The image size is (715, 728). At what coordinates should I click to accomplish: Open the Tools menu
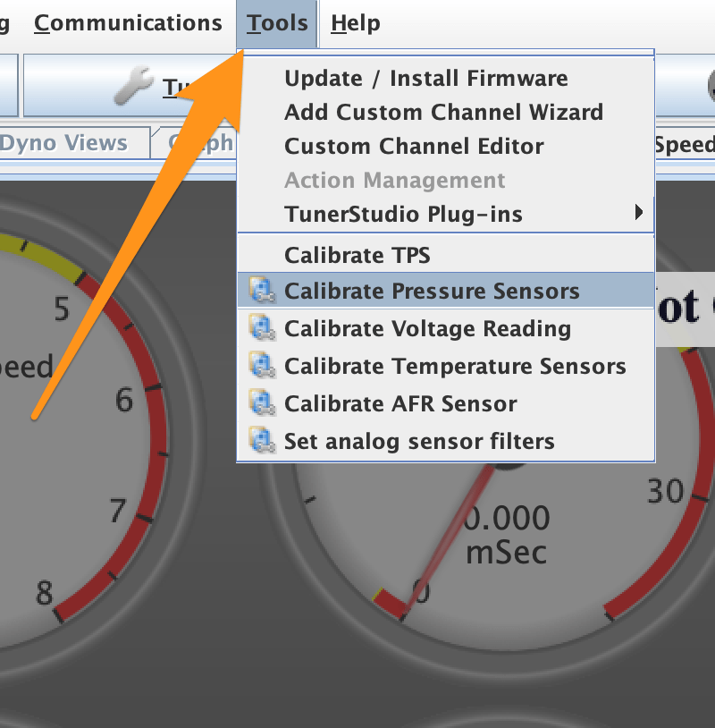[x=277, y=23]
